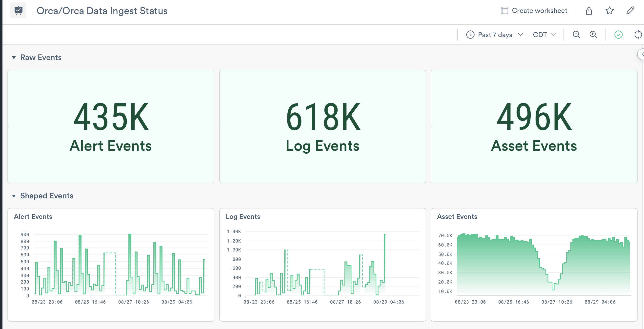Select the 618K Log Events card

click(x=322, y=126)
